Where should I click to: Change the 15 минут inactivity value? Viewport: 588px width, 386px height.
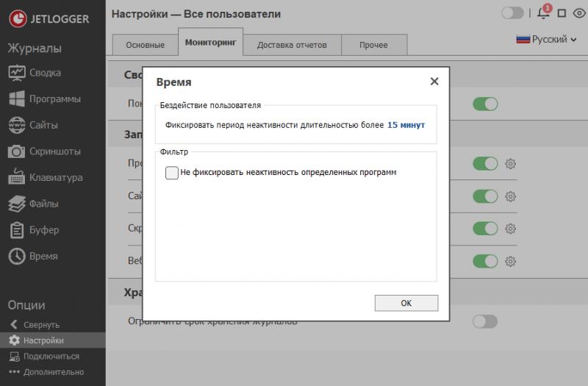tap(406, 125)
